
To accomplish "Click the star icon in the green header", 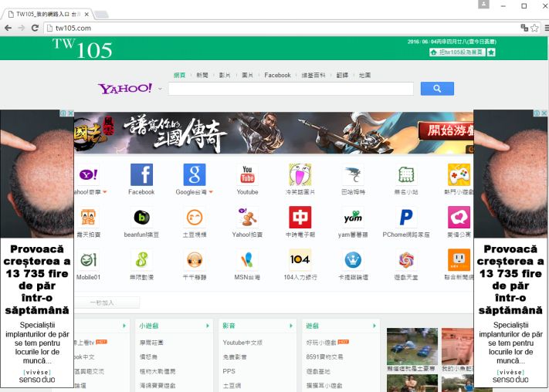I will pos(491,52).
